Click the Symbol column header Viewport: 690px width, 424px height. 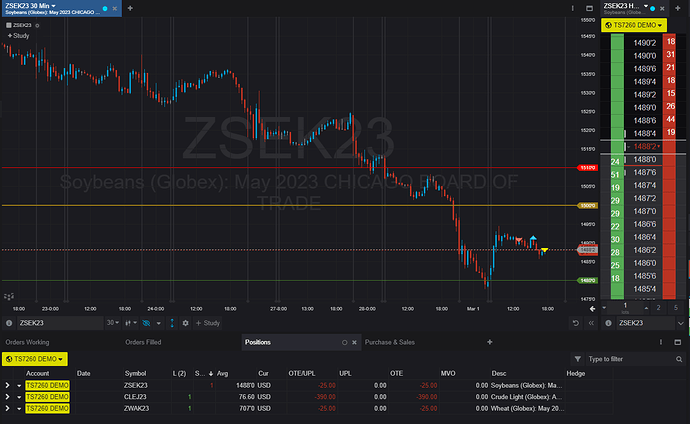[135, 373]
